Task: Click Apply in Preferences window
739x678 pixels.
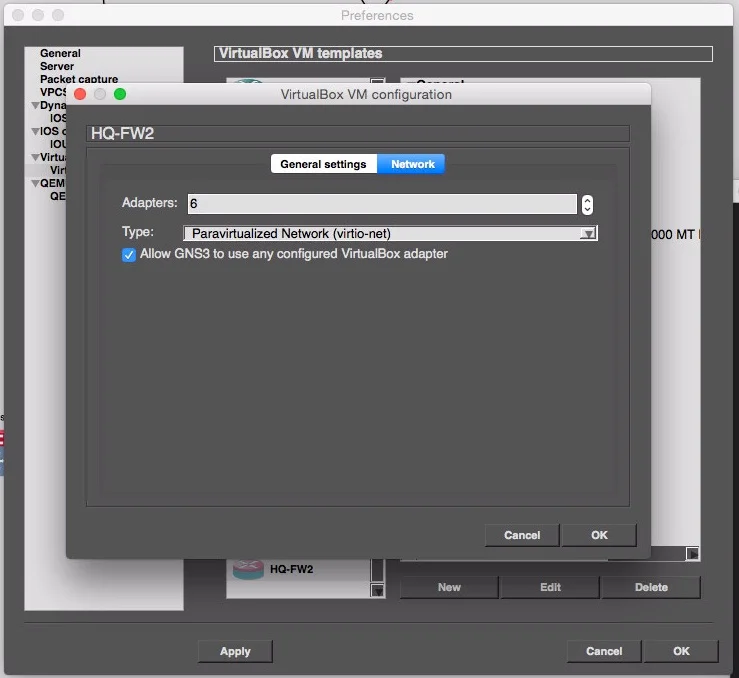Action: click(235, 651)
